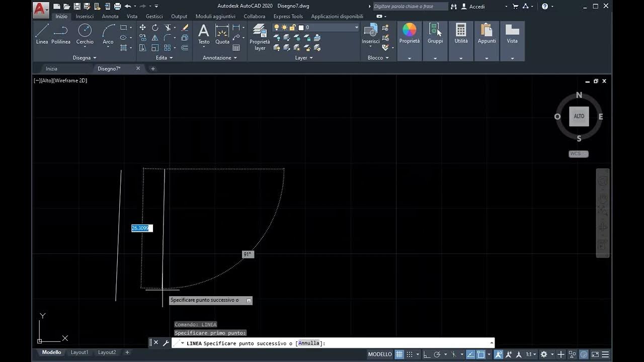Open the Gestisci ribbon tab

[154, 16]
